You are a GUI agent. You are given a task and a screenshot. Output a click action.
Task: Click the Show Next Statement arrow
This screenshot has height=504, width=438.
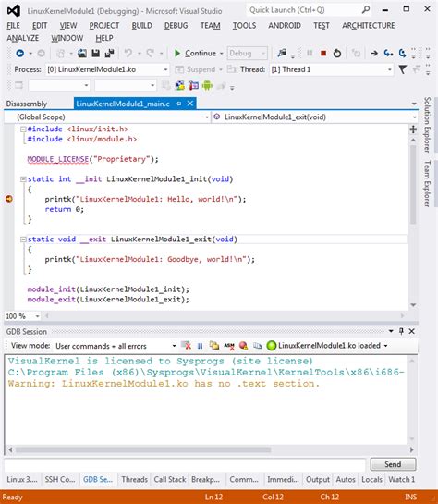click(x=373, y=53)
